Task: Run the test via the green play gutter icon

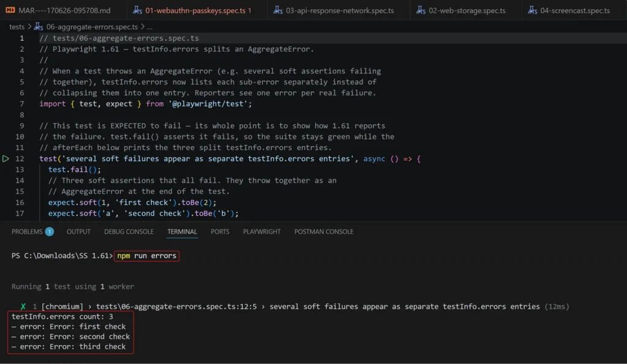Action: (x=6, y=158)
